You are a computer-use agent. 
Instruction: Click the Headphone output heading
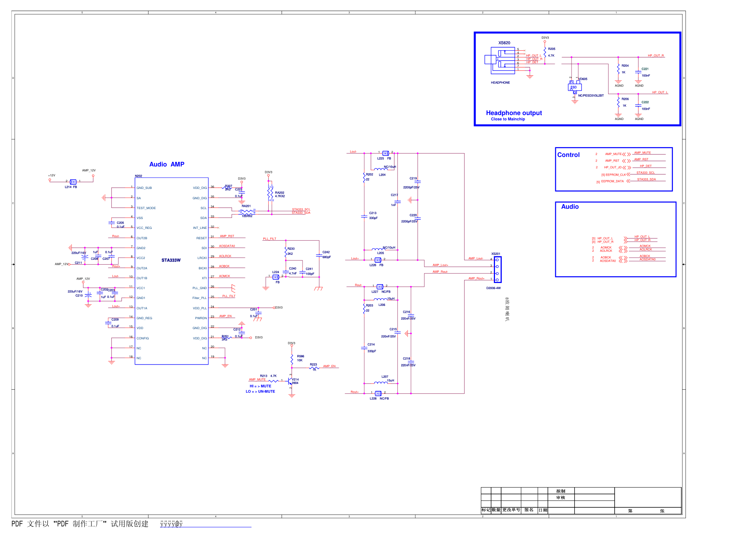[514, 113]
